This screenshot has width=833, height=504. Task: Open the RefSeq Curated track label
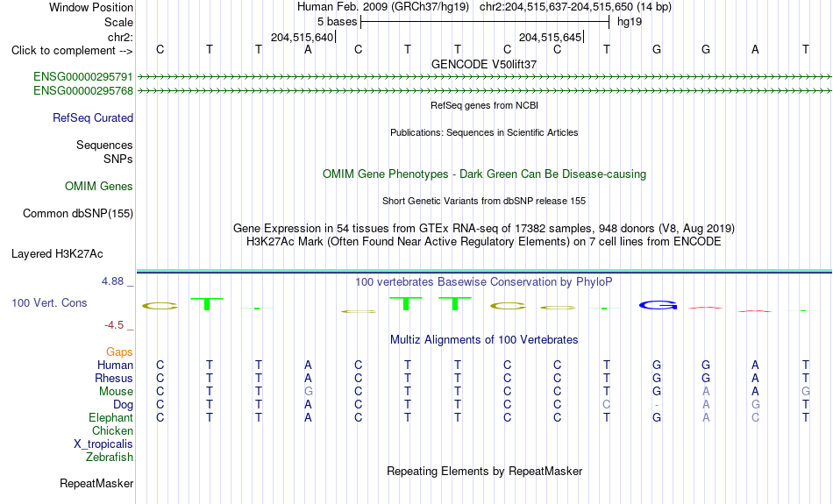pyautogui.click(x=92, y=118)
